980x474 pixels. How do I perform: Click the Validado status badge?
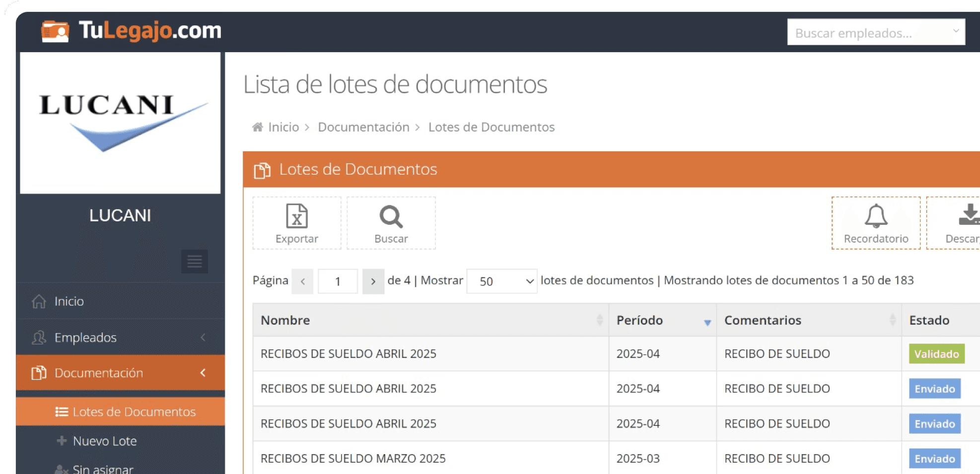(936, 353)
